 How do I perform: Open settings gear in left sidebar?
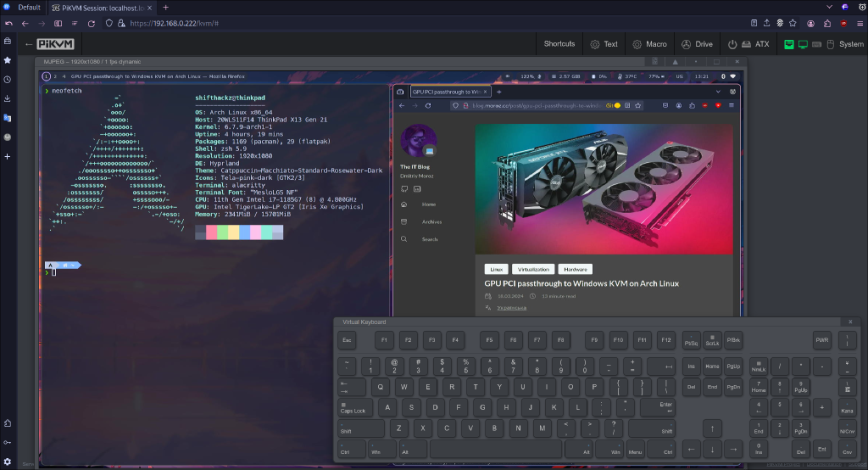pyautogui.click(x=7, y=462)
